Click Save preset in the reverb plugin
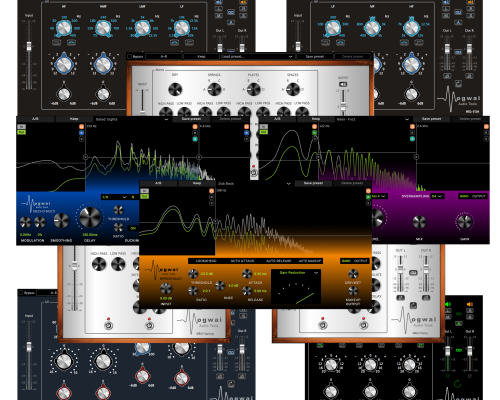This screenshot has width=500, height=400. [x=314, y=57]
